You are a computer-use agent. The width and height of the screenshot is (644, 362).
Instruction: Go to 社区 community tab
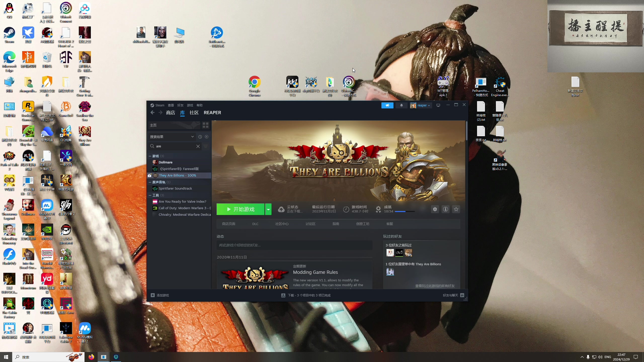[x=194, y=113]
